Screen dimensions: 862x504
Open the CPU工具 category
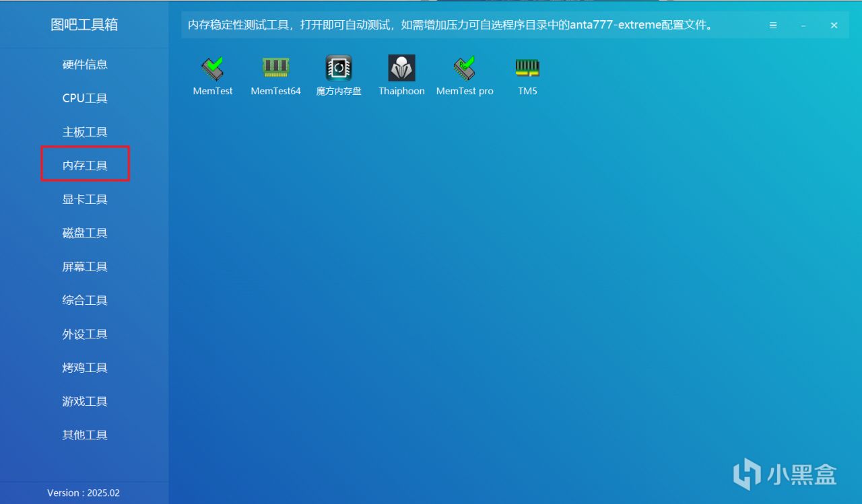(x=85, y=98)
